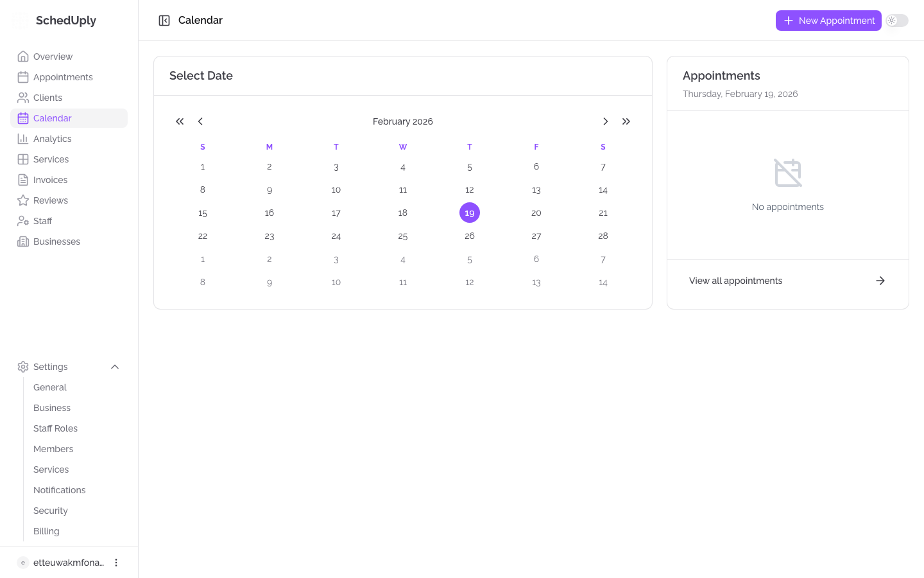Jump back a year with double-left chevron

click(180, 121)
